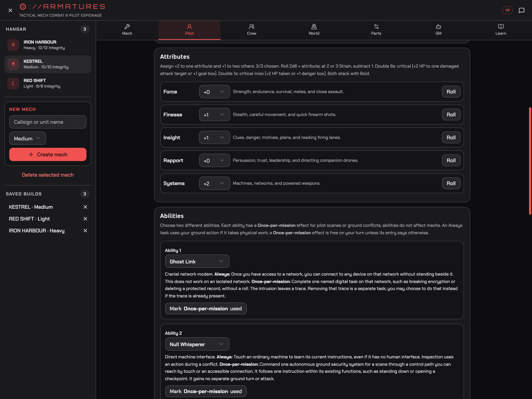Close the sidebar with X icon
The height and width of the screenshot is (399, 532).
[10, 10]
